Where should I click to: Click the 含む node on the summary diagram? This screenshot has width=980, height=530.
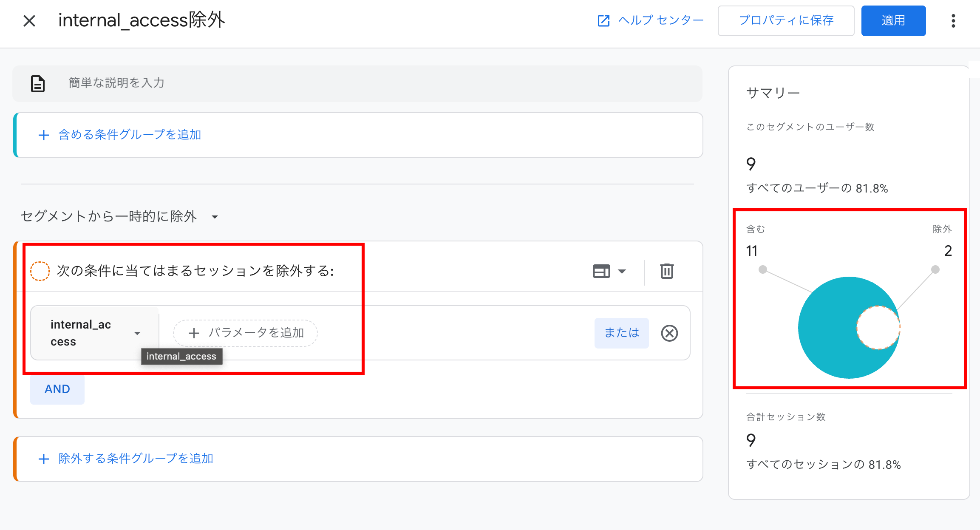pyautogui.click(x=762, y=269)
